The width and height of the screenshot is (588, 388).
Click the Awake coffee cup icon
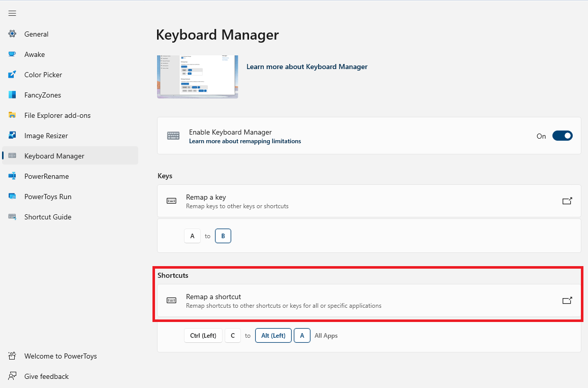tap(13, 54)
